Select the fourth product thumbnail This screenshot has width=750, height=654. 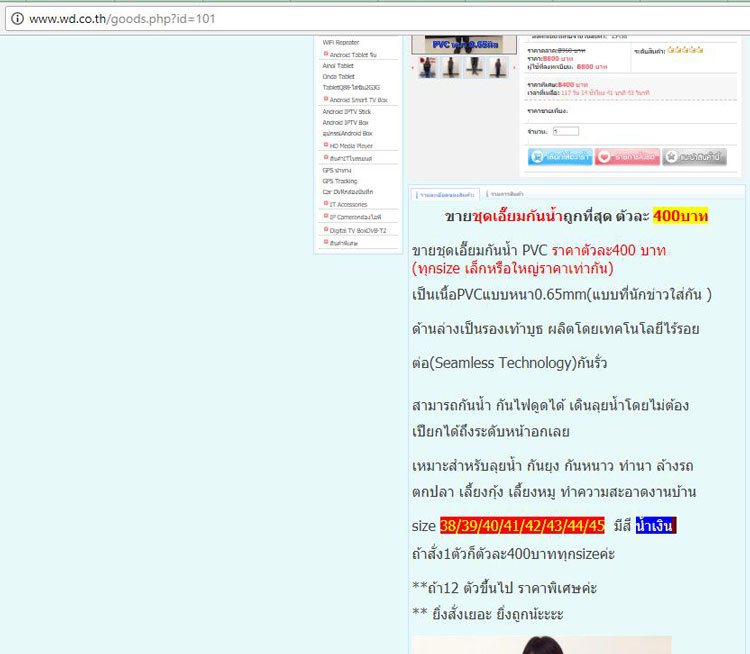pyautogui.click(x=497, y=68)
